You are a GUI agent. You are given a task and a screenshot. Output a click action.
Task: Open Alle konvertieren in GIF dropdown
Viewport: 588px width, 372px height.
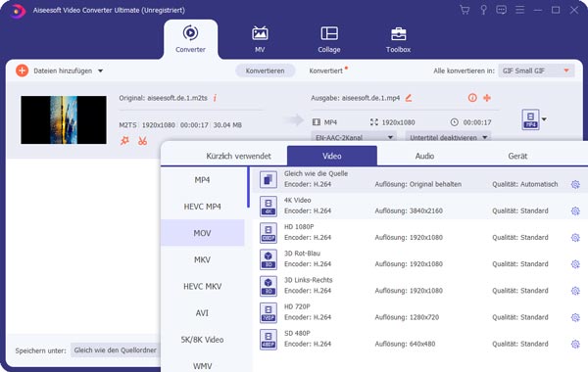point(536,70)
